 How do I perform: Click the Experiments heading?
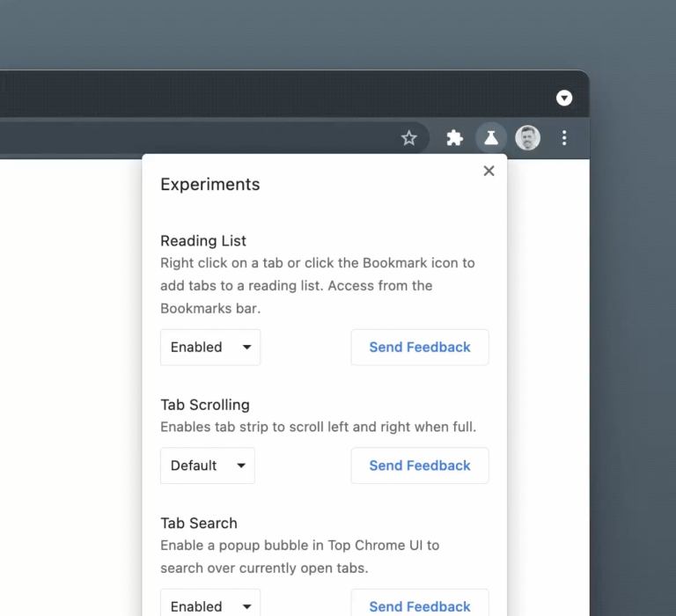(210, 185)
